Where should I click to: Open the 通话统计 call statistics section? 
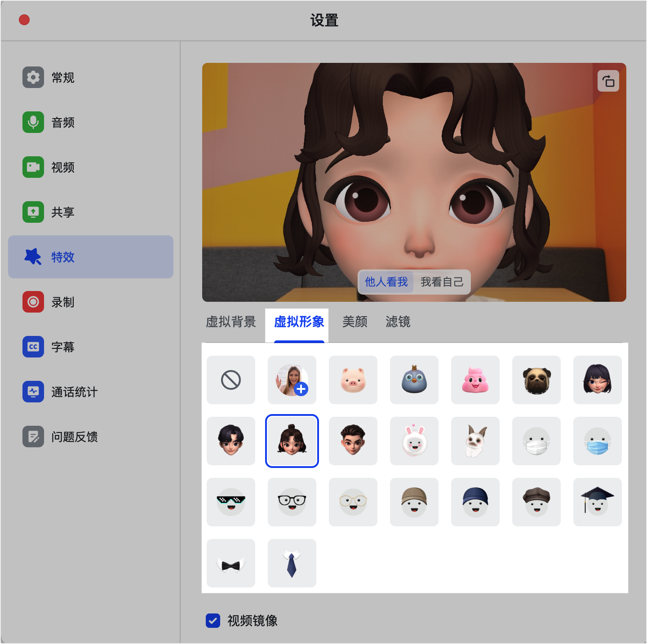91,392
